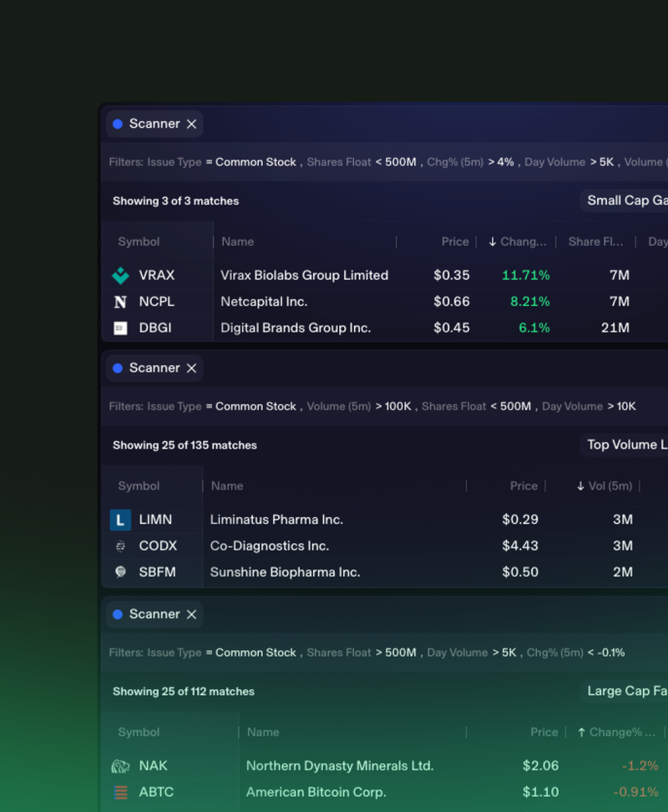This screenshot has width=668, height=812.
Task: Click the 21M share float value
Action: (x=615, y=328)
